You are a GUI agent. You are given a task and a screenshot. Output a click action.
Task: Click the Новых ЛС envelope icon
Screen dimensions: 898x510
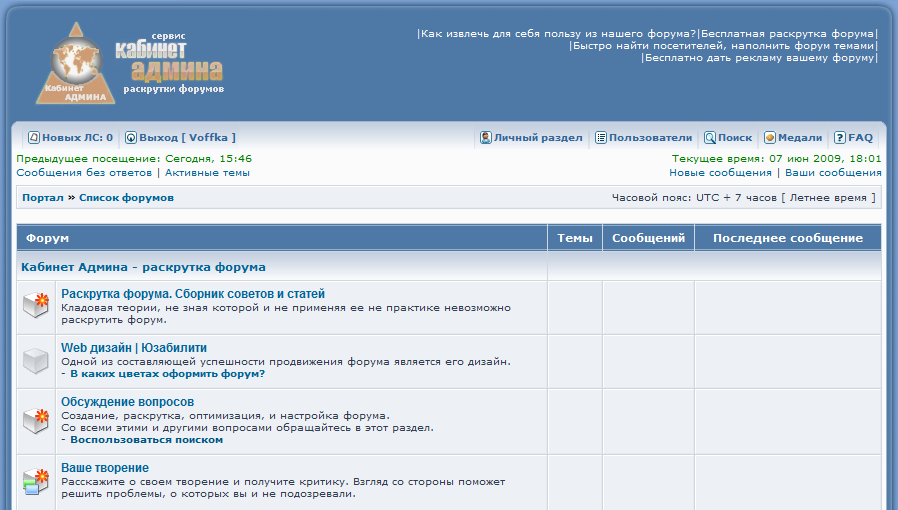click(x=33, y=138)
